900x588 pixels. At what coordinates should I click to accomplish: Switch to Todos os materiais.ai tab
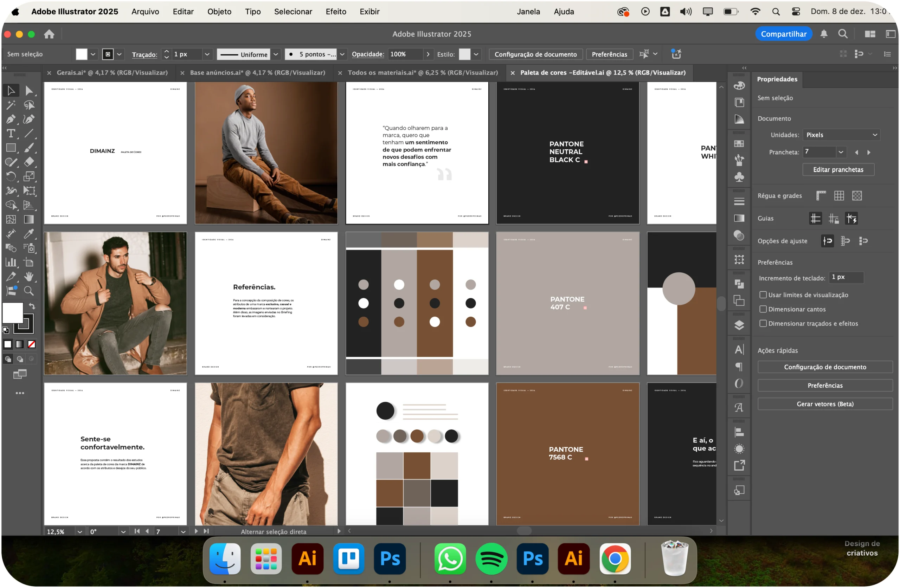click(x=423, y=73)
